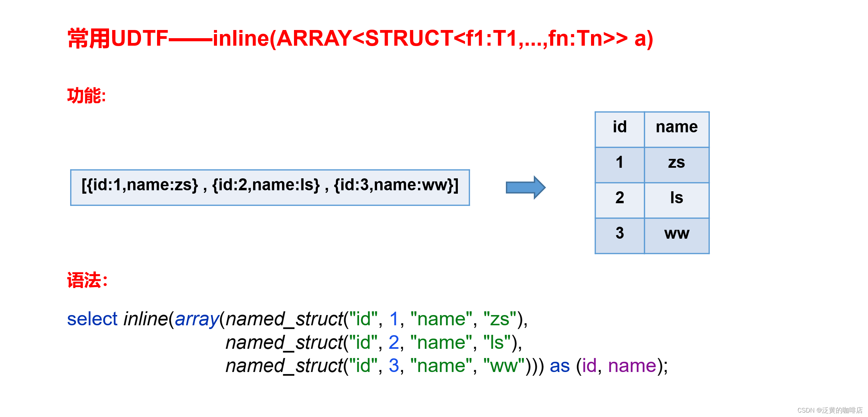Click the blue italic 'array' function name in the code

click(x=197, y=320)
